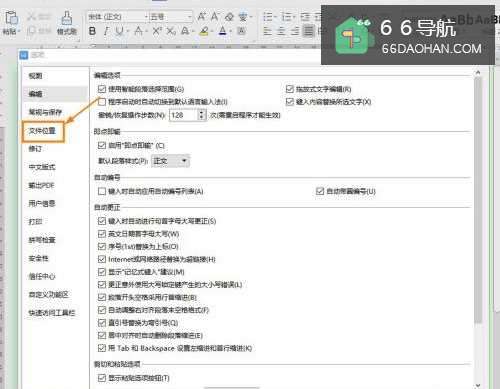Open the font size 五号 dropdown
The image size is (500, 389).
point(189,17)
